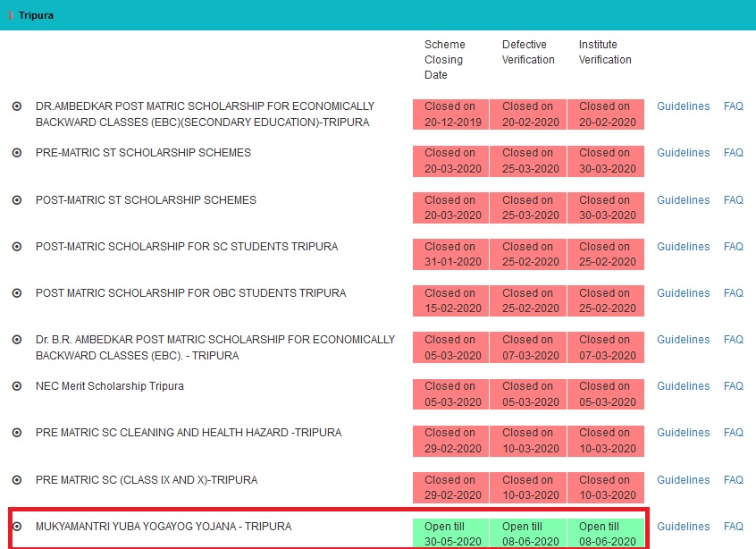Collapse the Tripura section header
This screenshot has width=756, height=549.
(x=378, y=15)
